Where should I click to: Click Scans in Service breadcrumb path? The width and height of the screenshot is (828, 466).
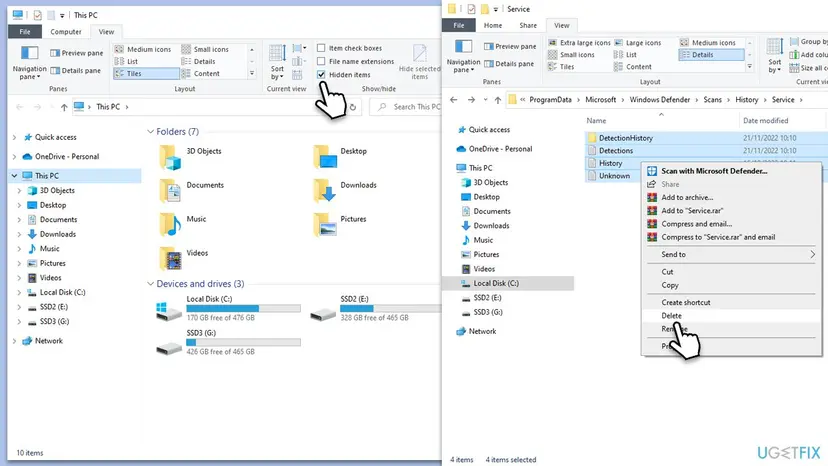[712, 99]
